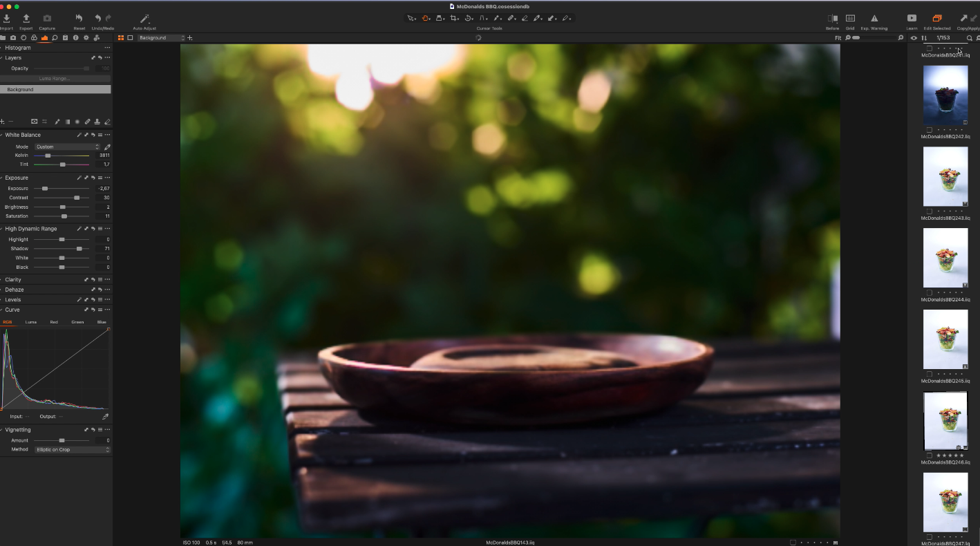Select the Erase Mask icon in Layers
The width and height of the screenshot is (980, 546).
pyautogui.click(x=107, y=122)
